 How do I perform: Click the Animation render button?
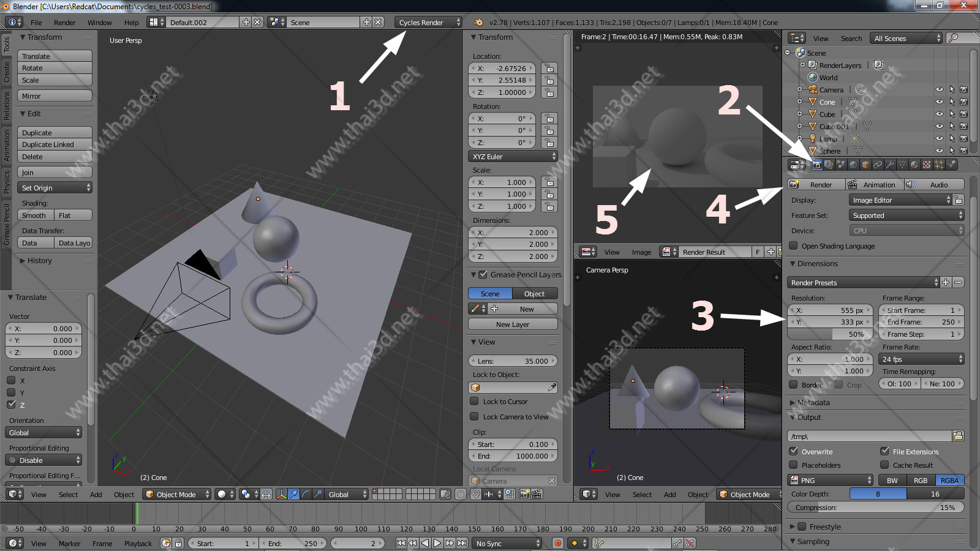873,185
